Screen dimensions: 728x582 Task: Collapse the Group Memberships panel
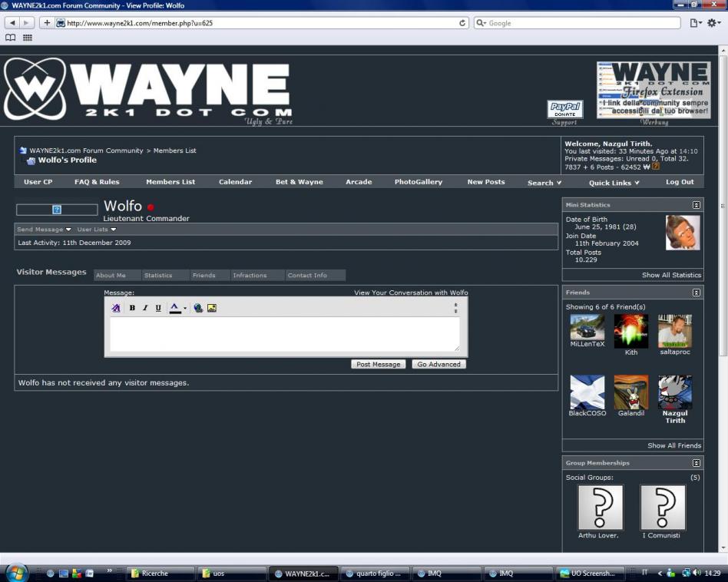[x=696, y=463]
